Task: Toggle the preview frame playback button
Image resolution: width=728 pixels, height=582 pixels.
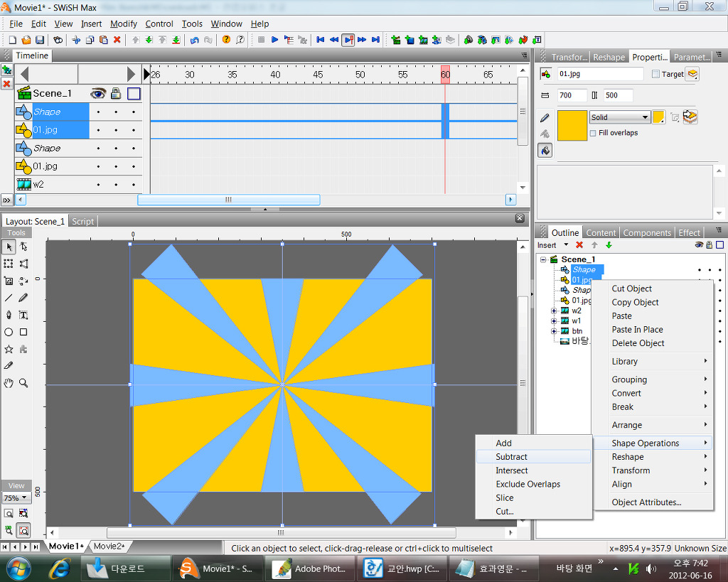Action: [348, 40]
